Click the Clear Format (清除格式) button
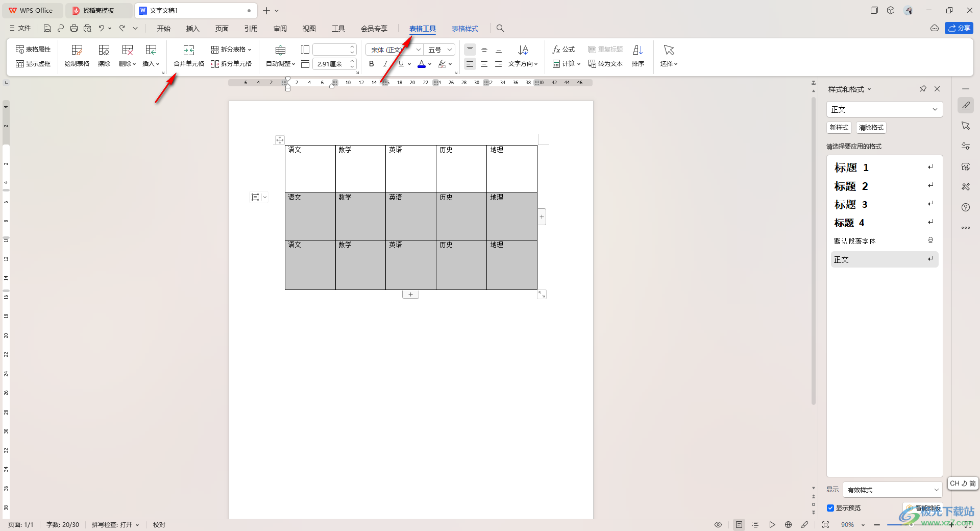The image size is (980, 531). pos(871,128)
